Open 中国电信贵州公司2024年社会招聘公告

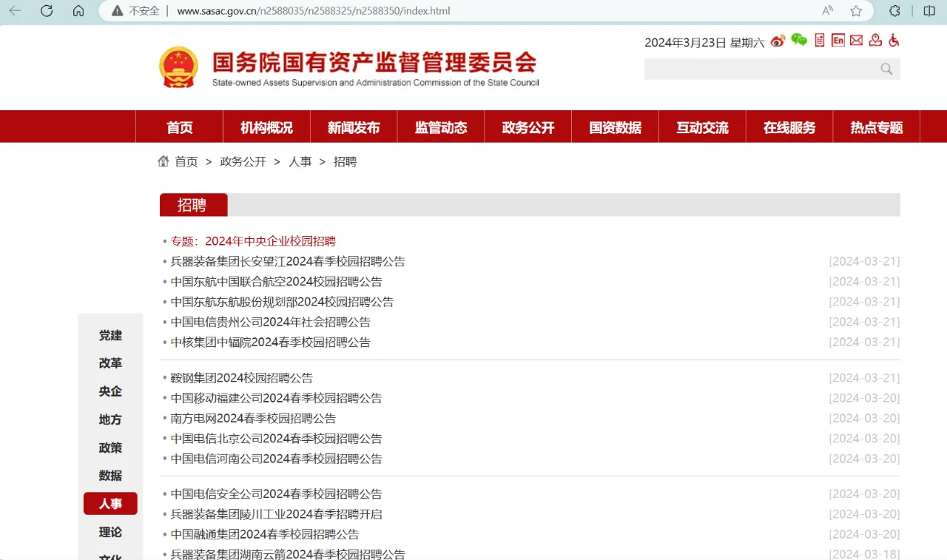point(270,322)
